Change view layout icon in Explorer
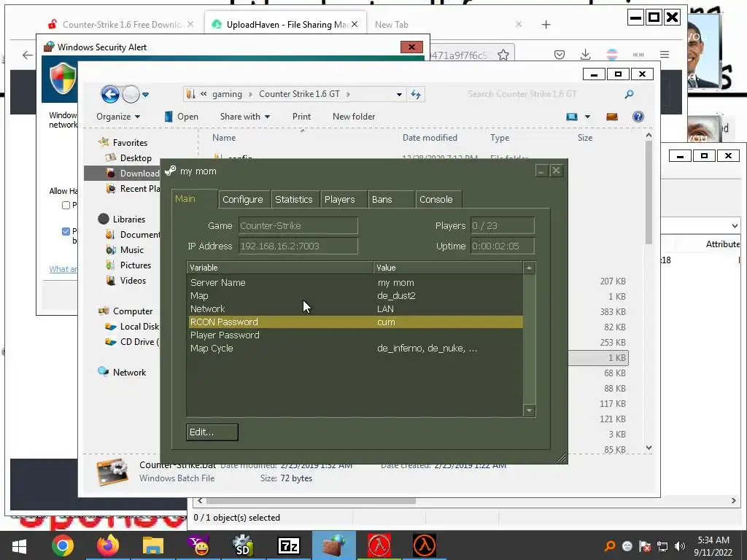Viewport: 747px width, 560px height. pyautogui.click(x=572, y=117)
